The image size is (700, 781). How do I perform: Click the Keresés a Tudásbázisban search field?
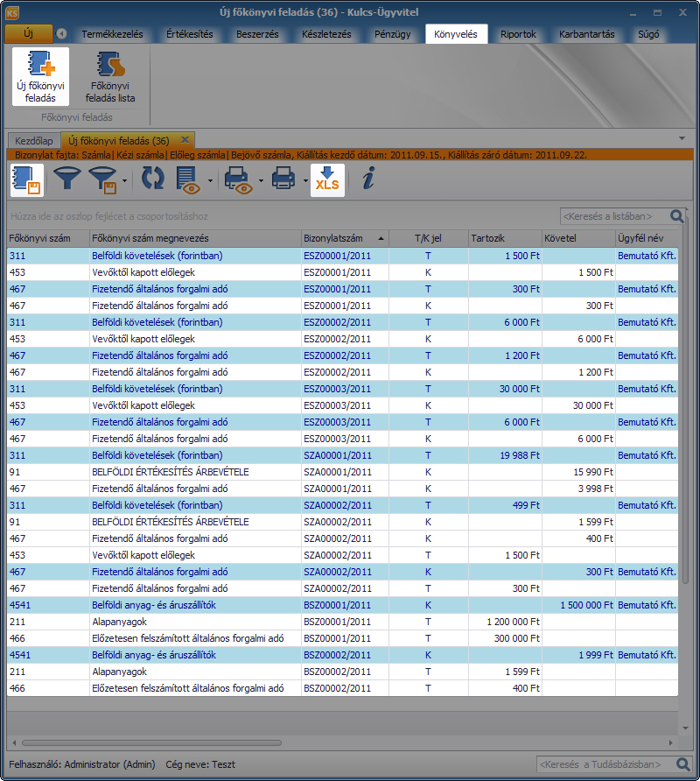pos(606,764)
